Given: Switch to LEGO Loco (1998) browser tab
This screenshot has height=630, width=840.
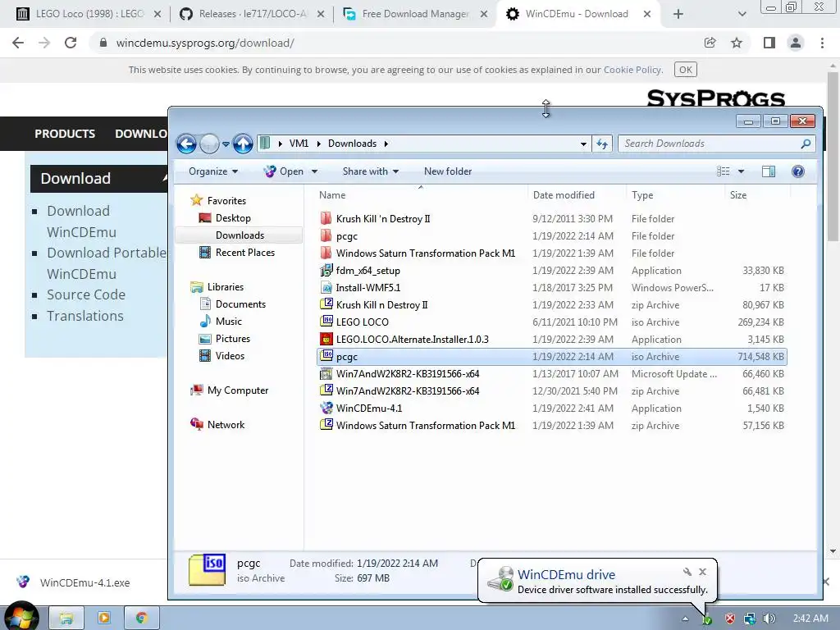Looking at the screenshot, I should pos(89,14).
